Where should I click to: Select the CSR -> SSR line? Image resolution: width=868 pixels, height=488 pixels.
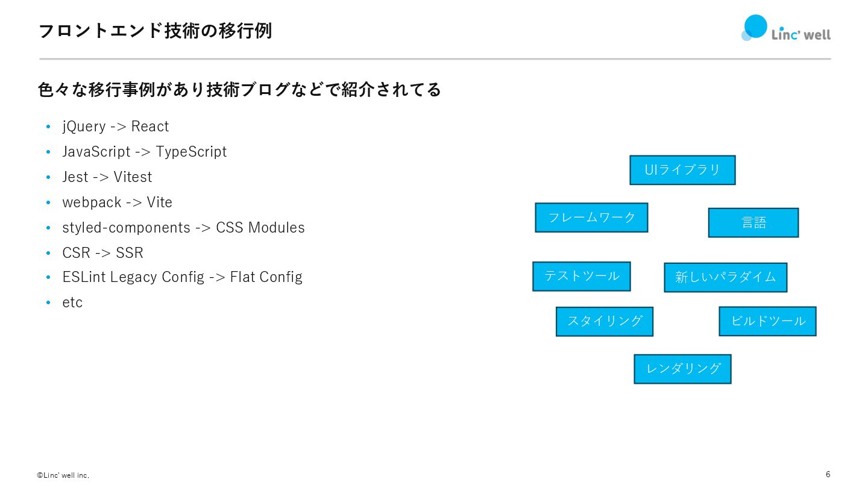pyautogui.click(x=103, y=253)
